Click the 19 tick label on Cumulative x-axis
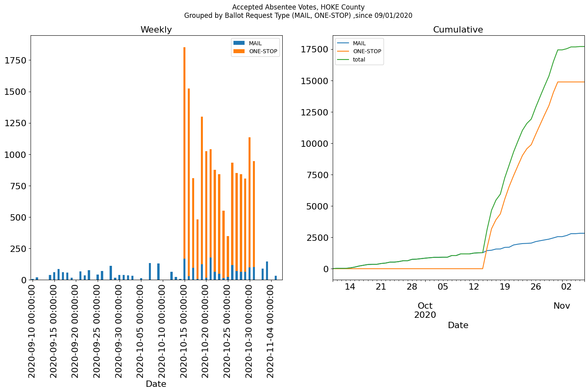Screen dimensions: 588x392 click(x=505, y=286)
